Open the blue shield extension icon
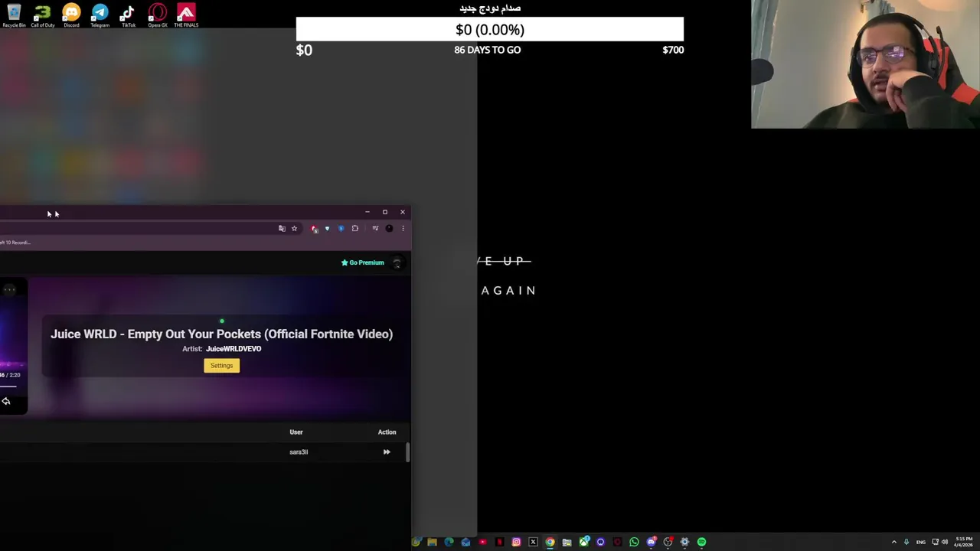The image size is (980, 551). click(341, 228)
